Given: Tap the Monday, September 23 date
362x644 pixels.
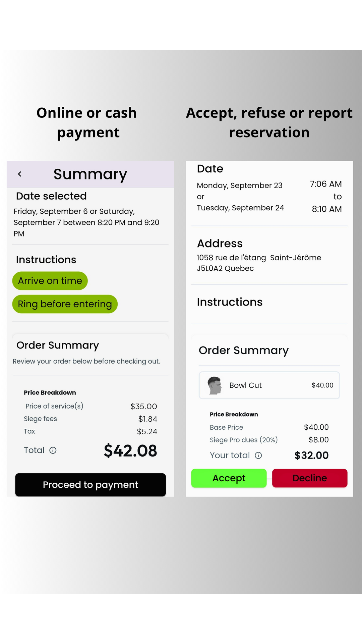Looking at the screenshot, I should click(x=240, y=185).
